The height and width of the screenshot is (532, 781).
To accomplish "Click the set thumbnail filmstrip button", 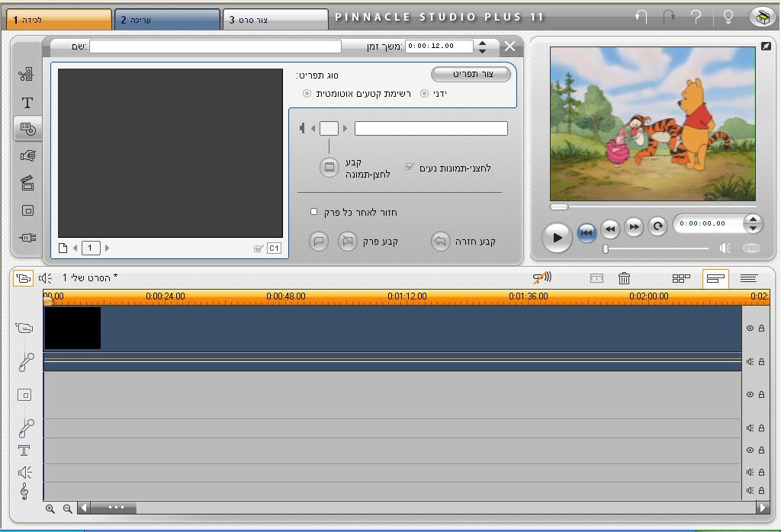I will point(329,167).
